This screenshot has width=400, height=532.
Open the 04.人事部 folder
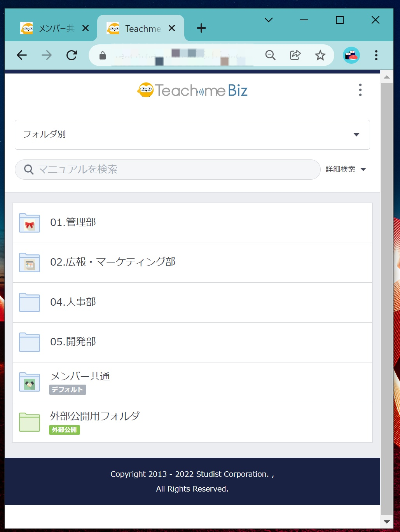73,302
